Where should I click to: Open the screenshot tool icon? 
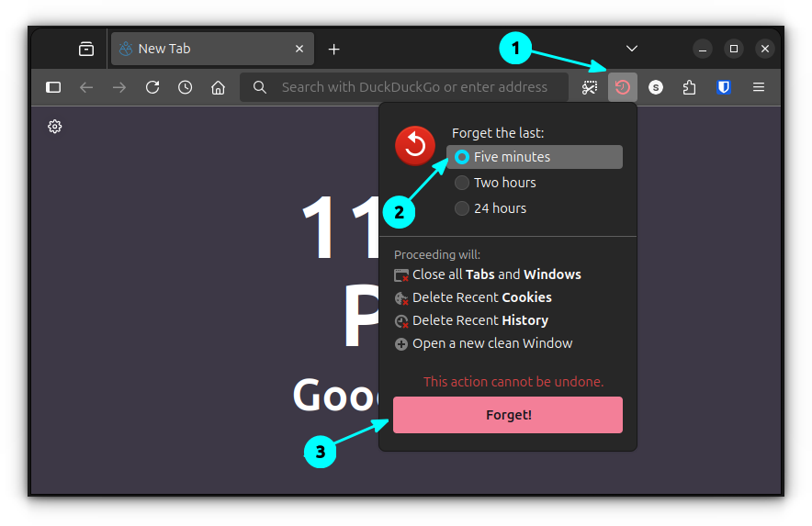tap(589, 87)
